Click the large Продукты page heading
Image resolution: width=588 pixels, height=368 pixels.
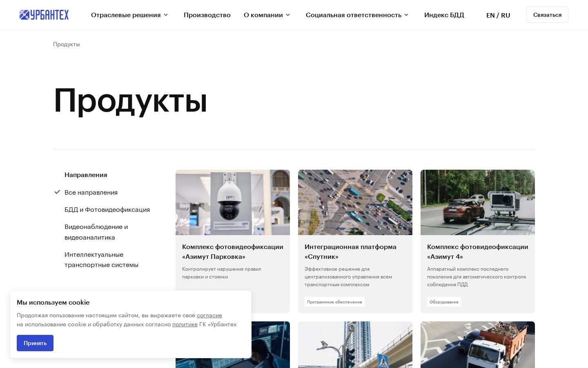[130, 101]
